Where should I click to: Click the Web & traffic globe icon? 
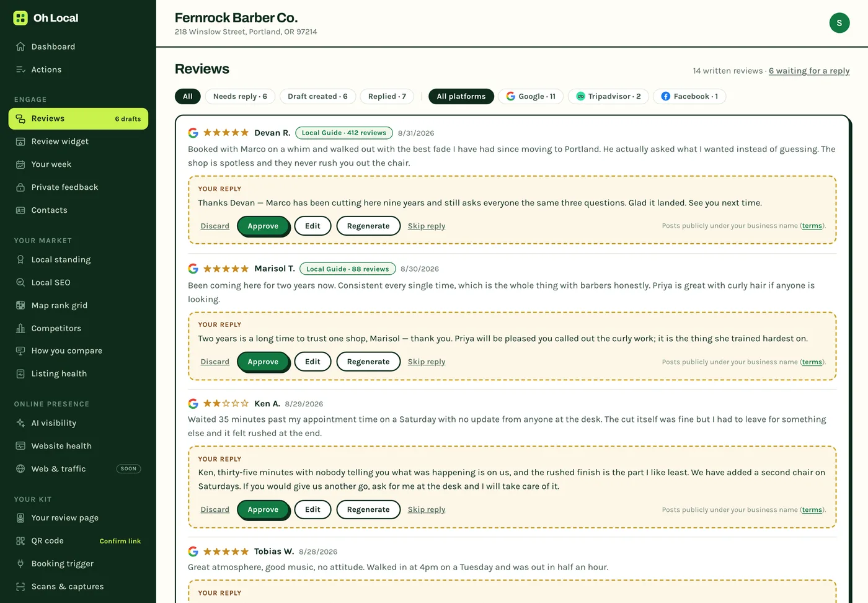(20, 469)
